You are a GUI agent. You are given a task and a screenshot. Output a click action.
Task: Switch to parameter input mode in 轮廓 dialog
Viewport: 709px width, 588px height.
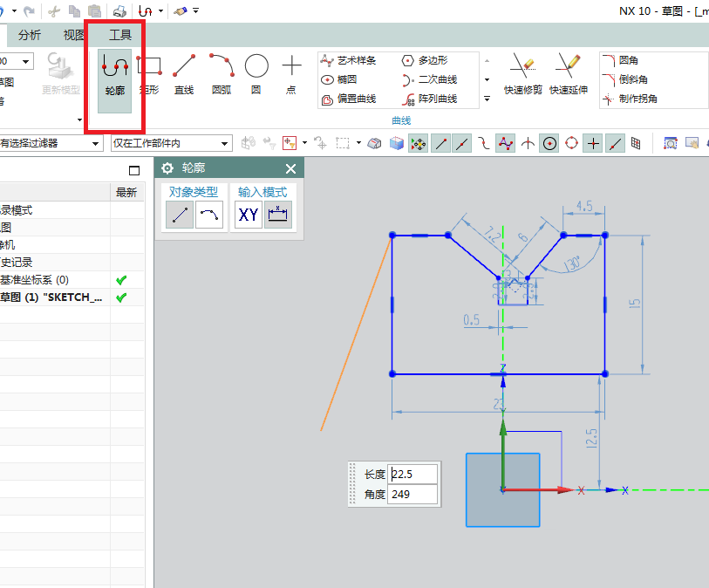coord(276,213)
